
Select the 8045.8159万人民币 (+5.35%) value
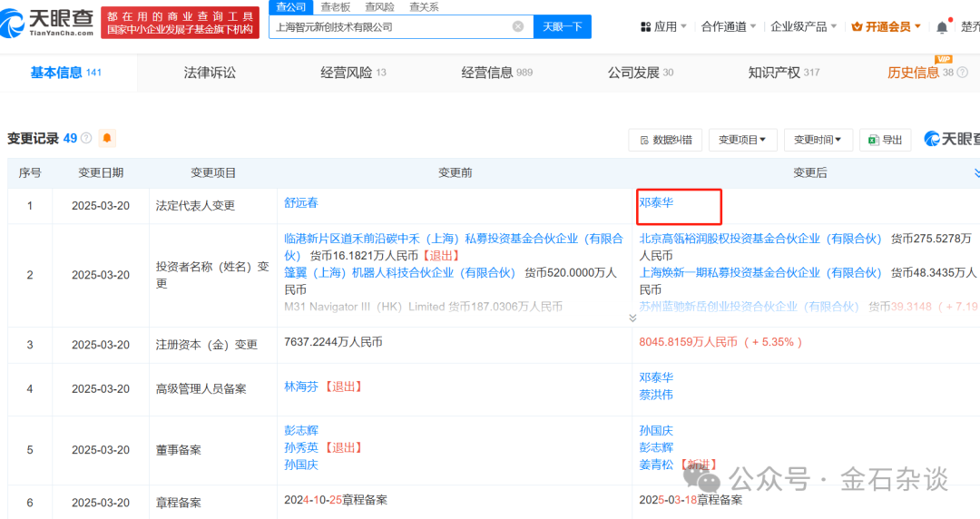coord(720,342)
